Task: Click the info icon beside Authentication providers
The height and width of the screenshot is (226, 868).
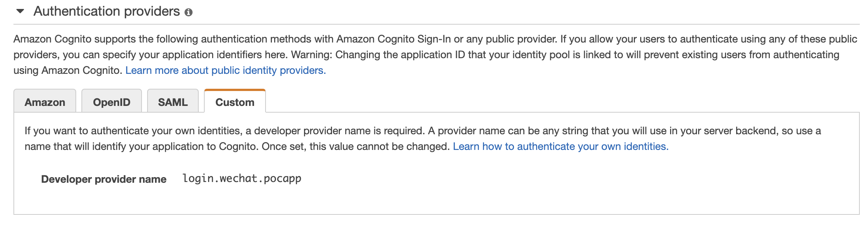Action: click(x=189, y=12)
